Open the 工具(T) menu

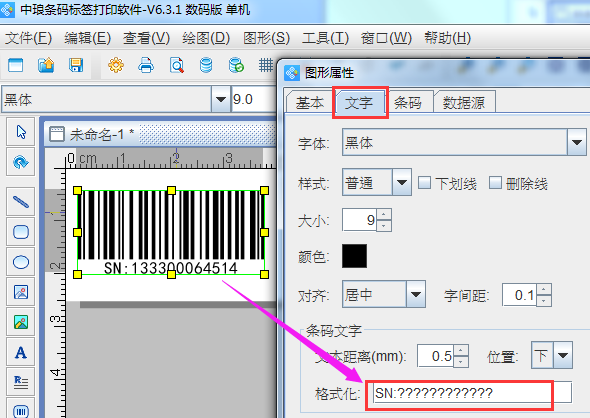[x=325, y=38]
